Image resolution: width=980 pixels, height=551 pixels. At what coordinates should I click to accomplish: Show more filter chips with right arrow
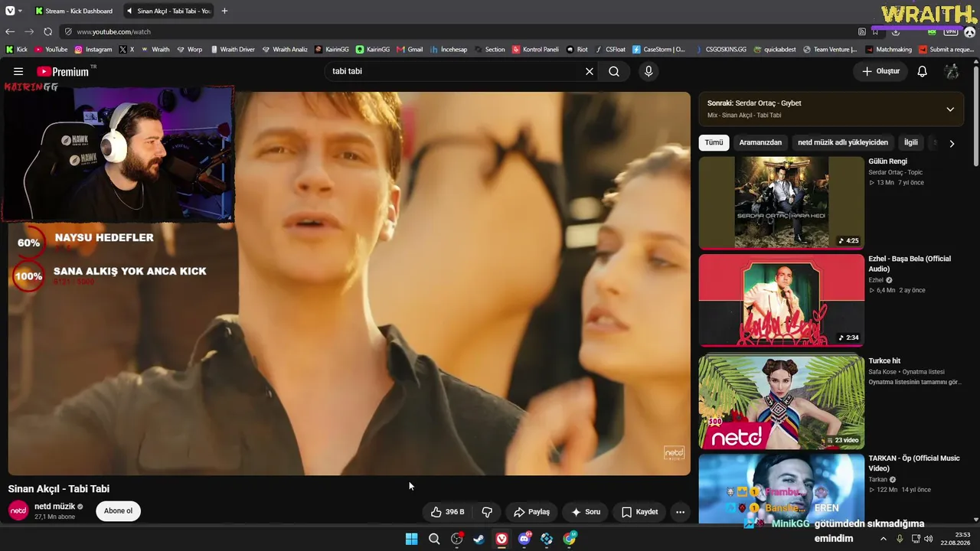coord(952,143)
